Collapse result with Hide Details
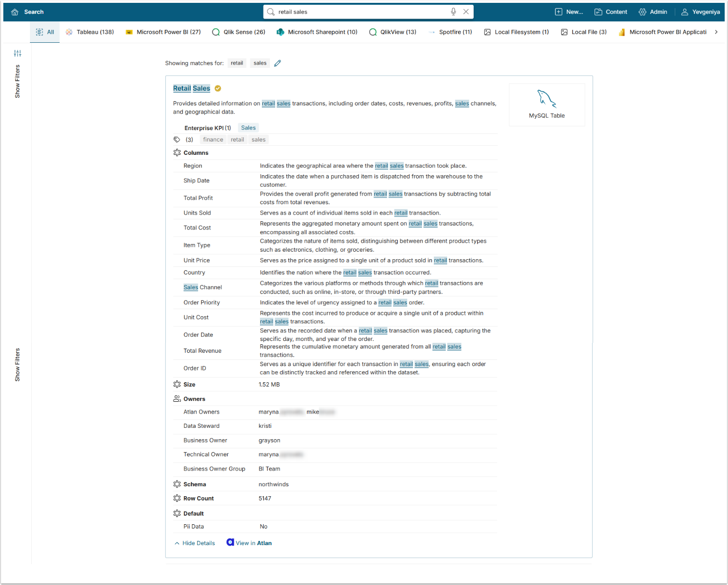Viewport: 728px width, 585px height. [195, 543]
